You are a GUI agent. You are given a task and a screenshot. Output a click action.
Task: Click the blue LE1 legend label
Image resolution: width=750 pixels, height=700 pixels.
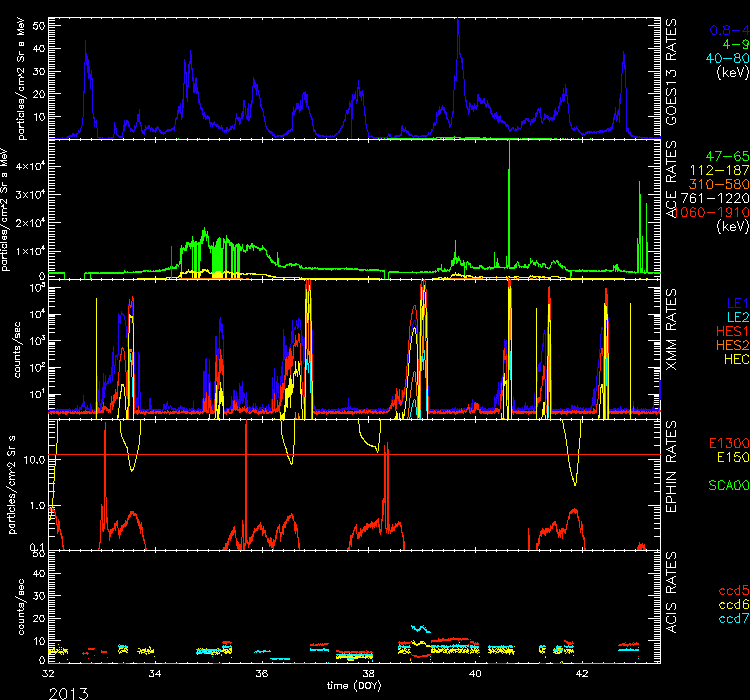coord(735,299)
